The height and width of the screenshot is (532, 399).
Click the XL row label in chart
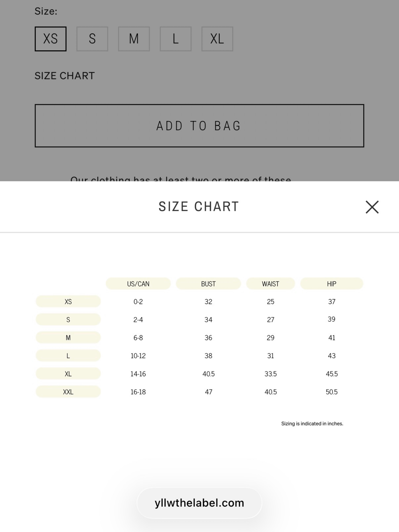[x=68, y=374]
